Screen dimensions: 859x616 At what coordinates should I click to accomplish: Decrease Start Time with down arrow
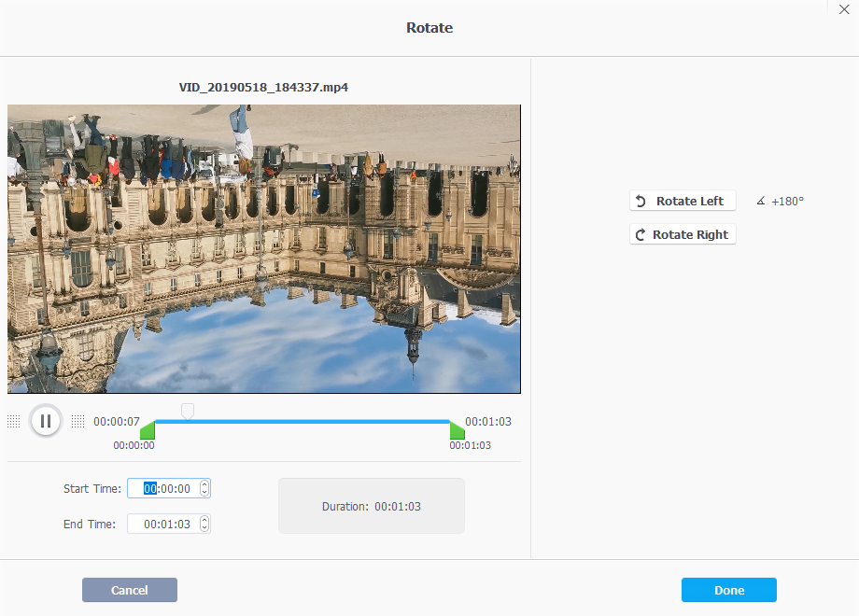(204, 492)
